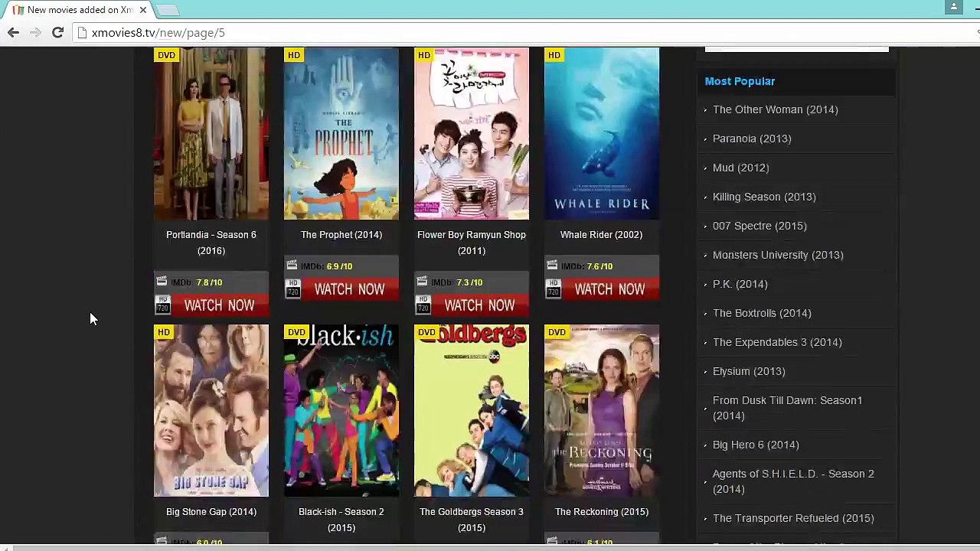
Task: Click HD 720 icon under Flower Boy Ramyun Shop
Action: 423,305
